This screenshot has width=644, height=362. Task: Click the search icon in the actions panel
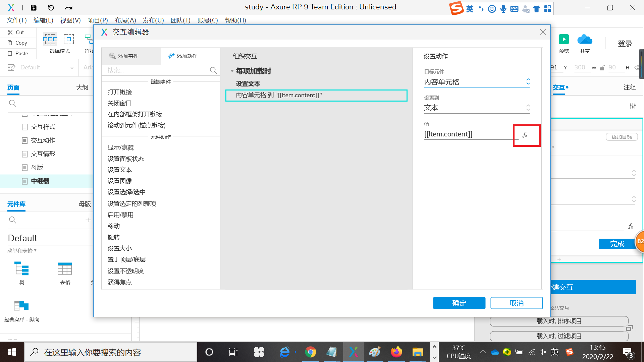pos(213,70)
